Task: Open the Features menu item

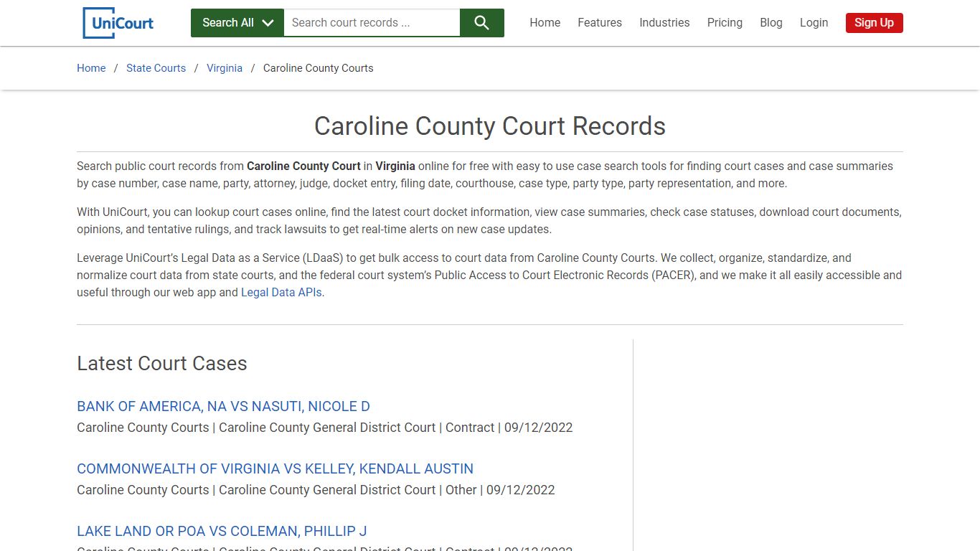Action: (600, 23)
